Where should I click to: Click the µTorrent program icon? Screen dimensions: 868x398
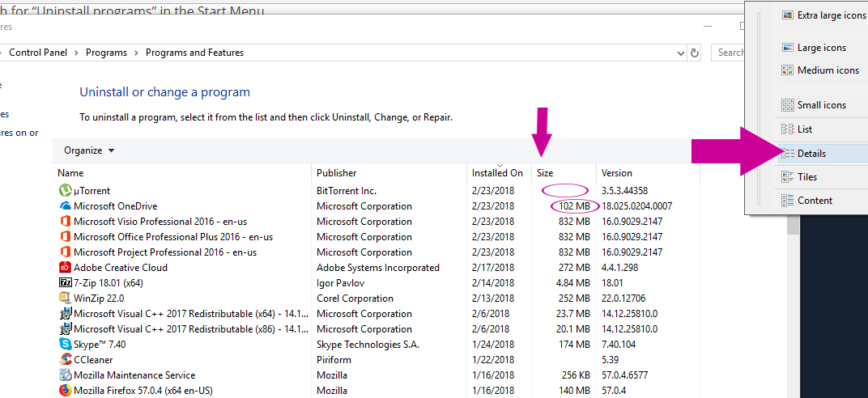[66, 191]
